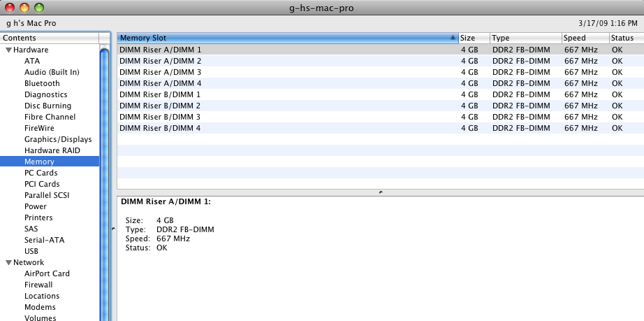Screen dimensions: 644x321
Task: Sort by the Status column header
Action: [627, 38]
